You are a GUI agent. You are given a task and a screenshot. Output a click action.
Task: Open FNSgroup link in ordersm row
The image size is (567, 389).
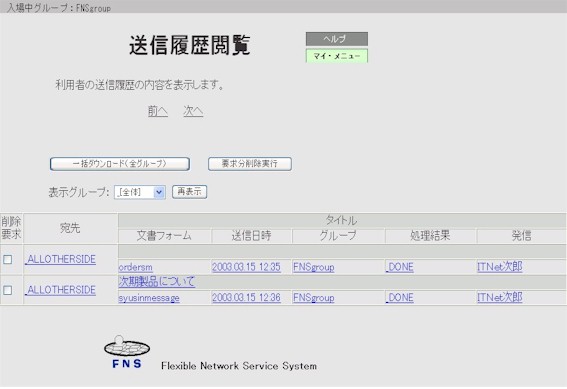point(314,267)
